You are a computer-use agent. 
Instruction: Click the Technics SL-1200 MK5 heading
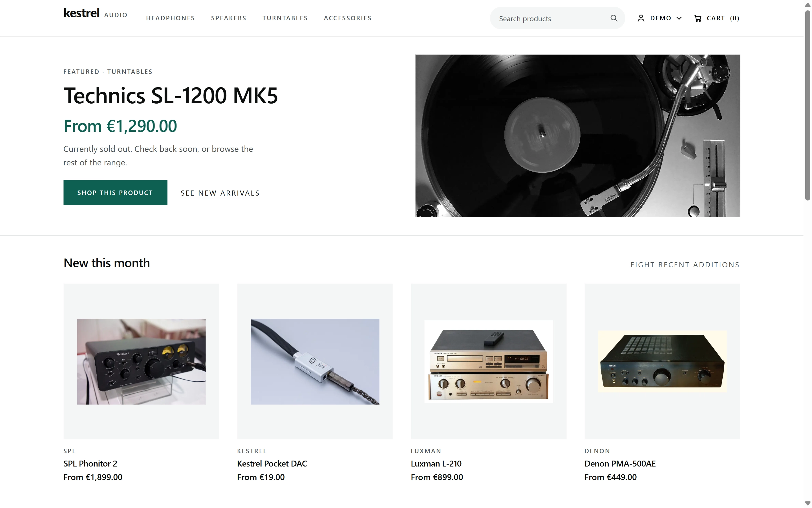pyautogui.click(x=171, y=95)
